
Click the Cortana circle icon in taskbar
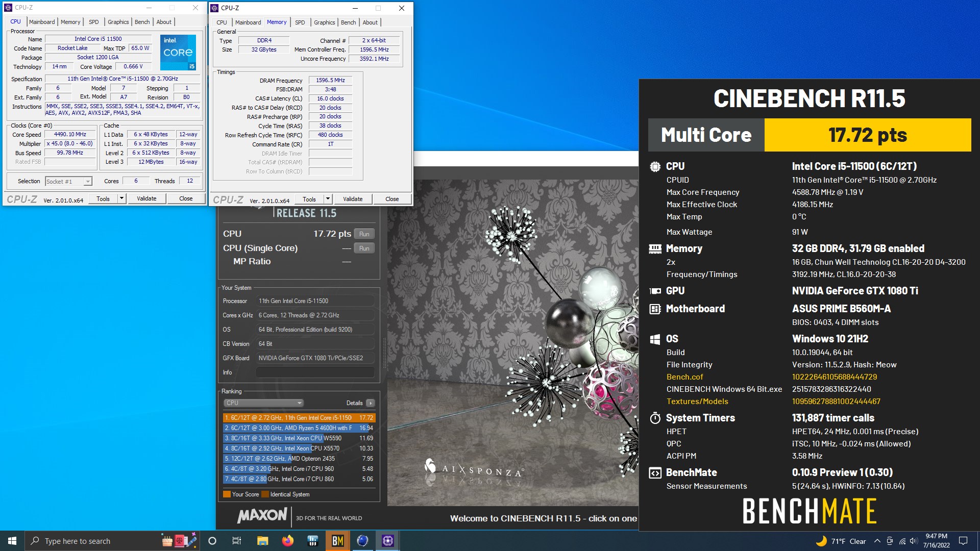click(212, 541)
